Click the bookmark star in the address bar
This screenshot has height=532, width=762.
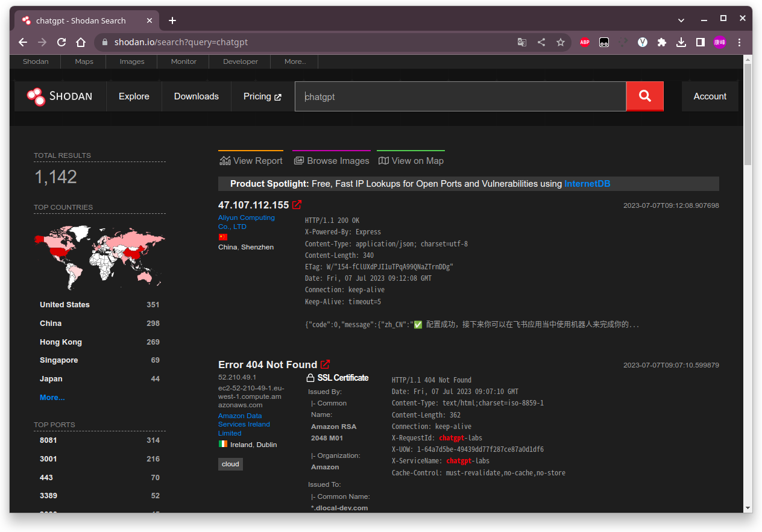point(561,42)
